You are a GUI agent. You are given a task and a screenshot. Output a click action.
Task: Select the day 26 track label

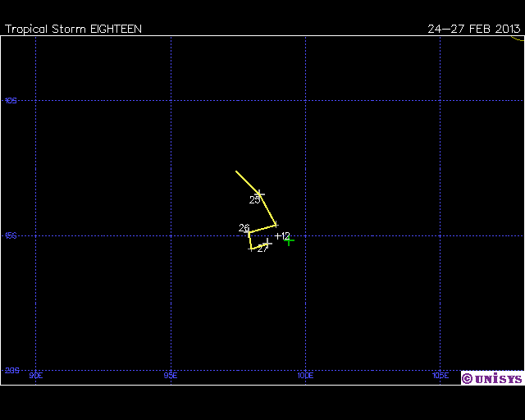(x=244, y=228)
